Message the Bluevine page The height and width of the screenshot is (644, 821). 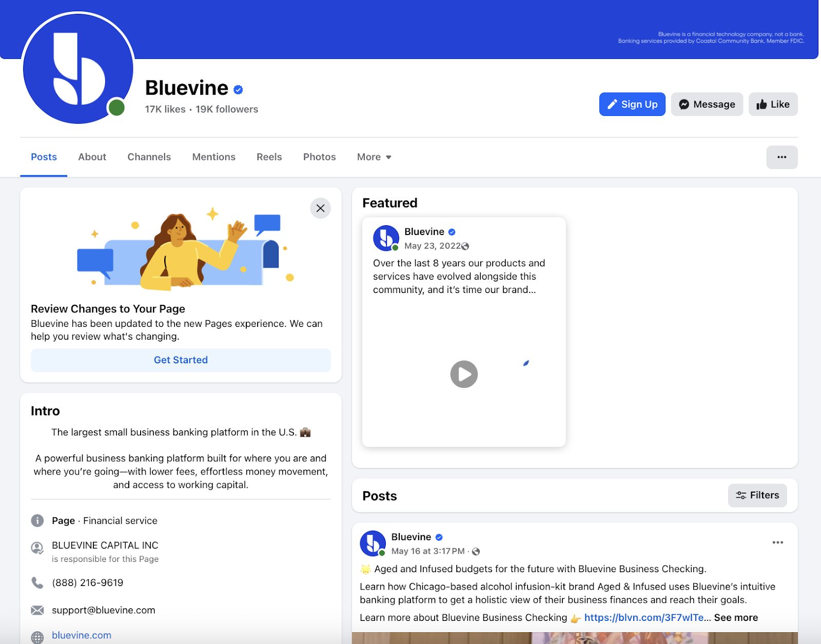coord(707,104)
